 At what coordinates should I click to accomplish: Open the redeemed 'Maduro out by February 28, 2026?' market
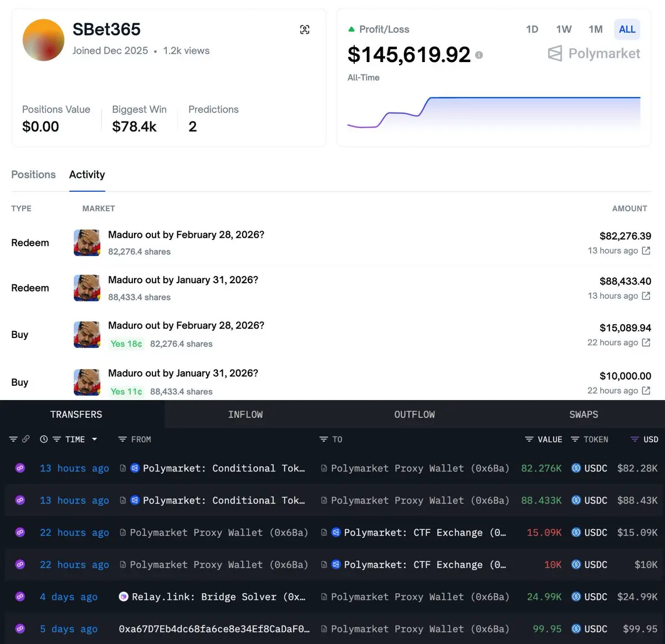186,234
